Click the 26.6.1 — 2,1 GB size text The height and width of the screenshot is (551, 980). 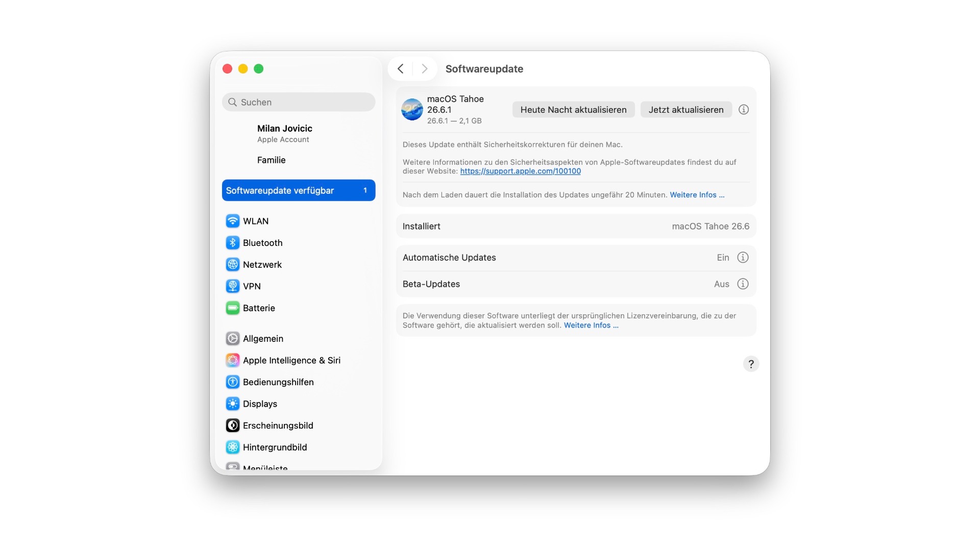click(454, 121)
